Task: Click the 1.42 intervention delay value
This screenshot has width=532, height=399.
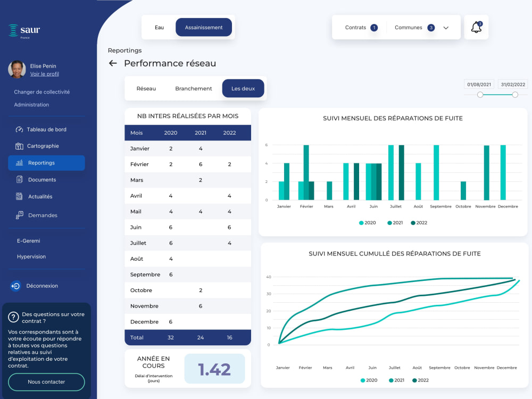Action: tap(214, 369)
